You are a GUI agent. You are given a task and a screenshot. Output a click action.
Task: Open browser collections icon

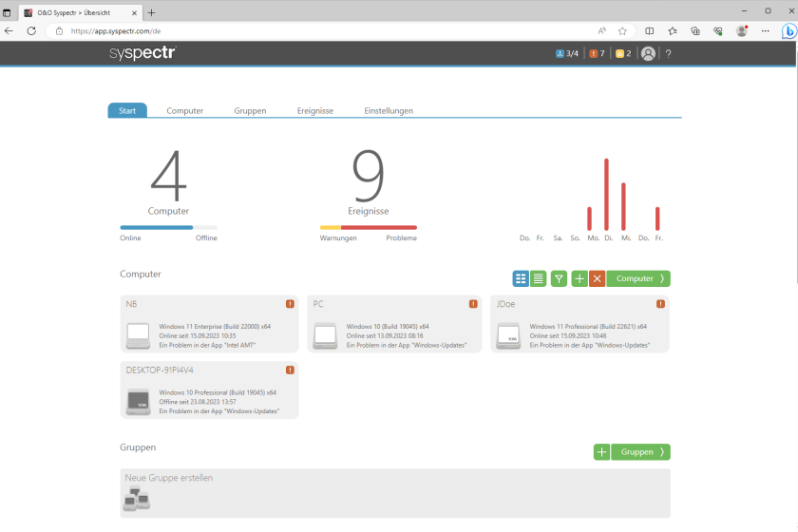[695, 31]
